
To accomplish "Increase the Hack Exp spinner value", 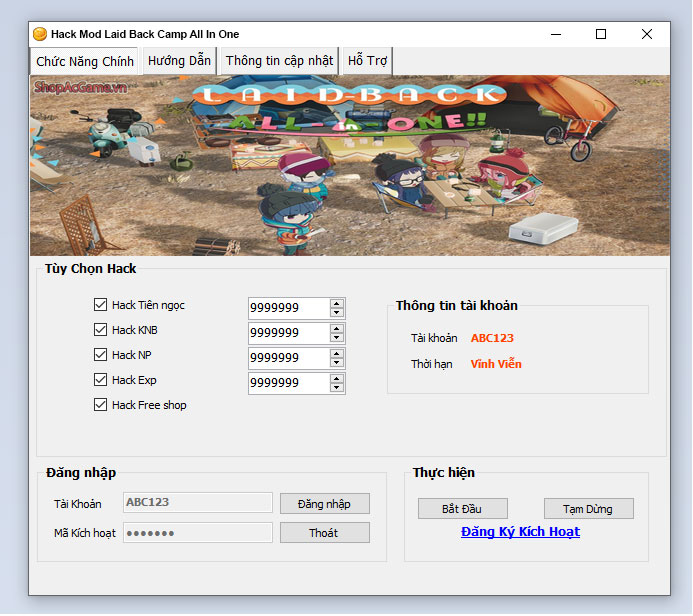I will pos(337,379).
